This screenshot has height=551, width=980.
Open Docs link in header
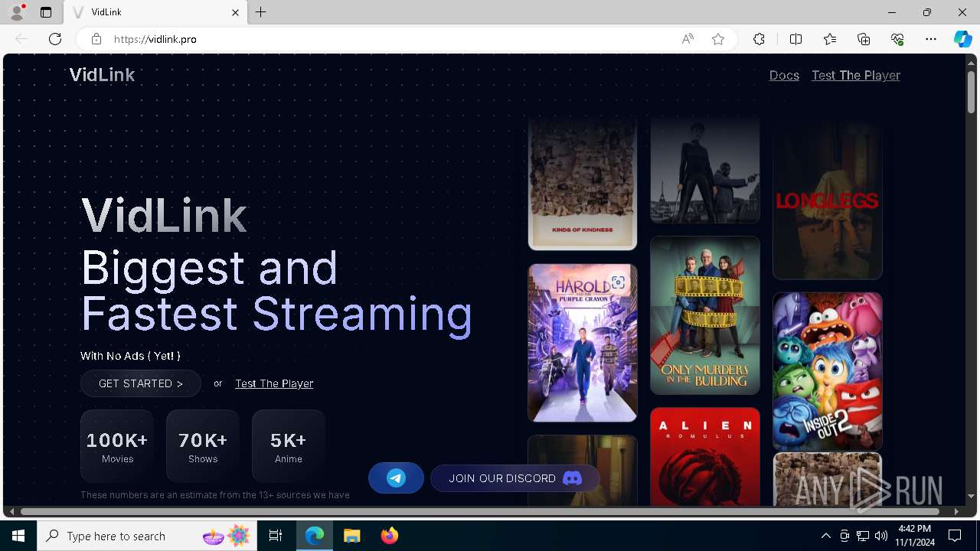(784, 75)
